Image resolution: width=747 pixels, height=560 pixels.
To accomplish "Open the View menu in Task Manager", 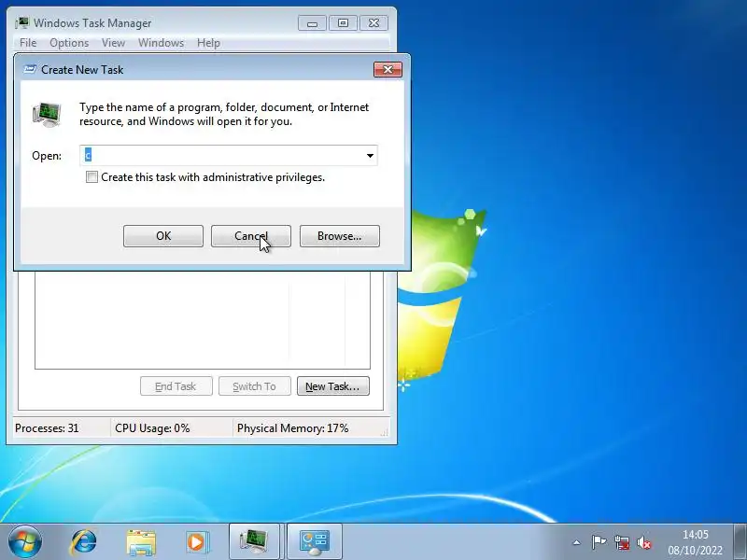I will point(113,43).
